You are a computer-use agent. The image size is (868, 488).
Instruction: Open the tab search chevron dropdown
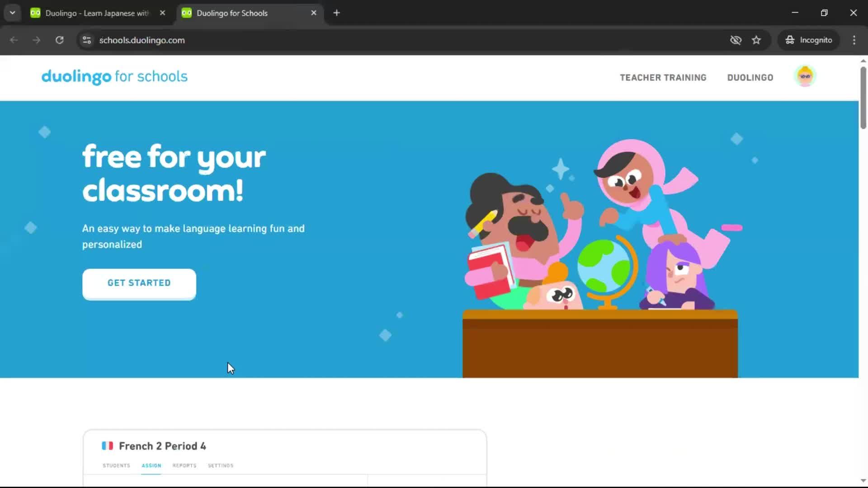click(x=12, y=13)
